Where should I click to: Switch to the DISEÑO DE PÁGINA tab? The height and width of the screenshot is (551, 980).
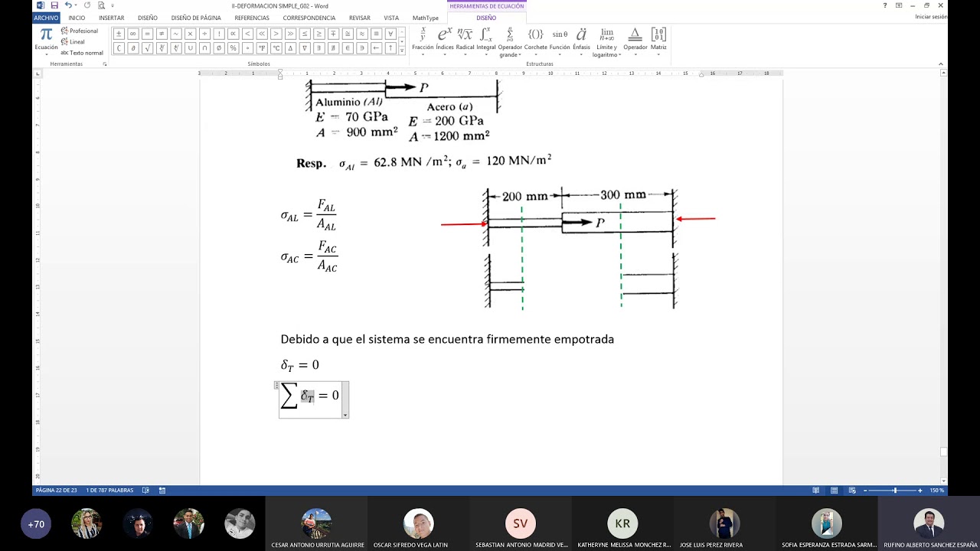coord(196,18)
